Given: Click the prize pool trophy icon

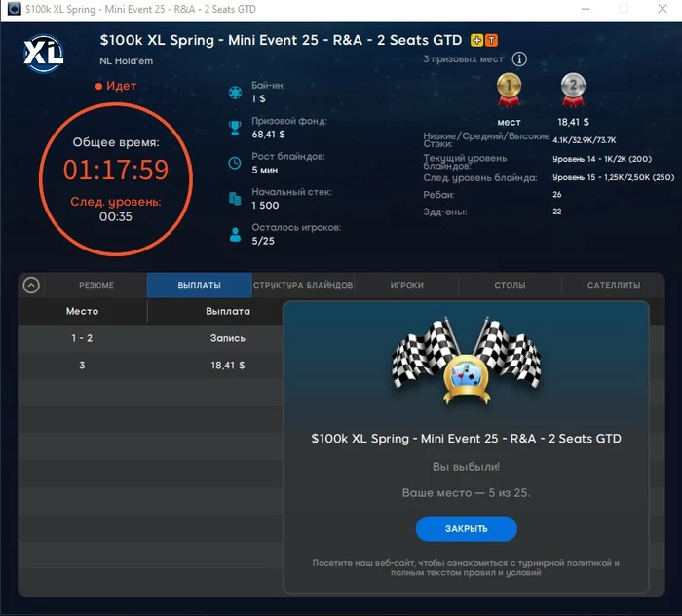Looking at the screenshot, I should 235,128.
